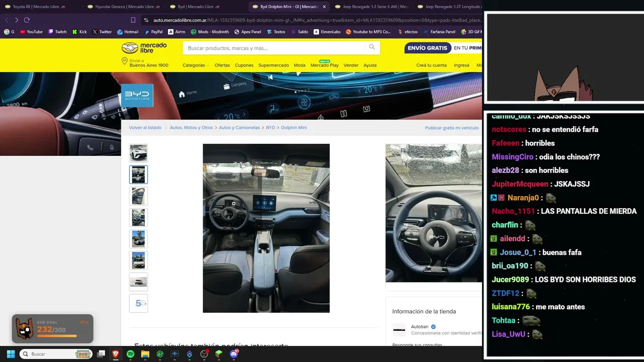The image size is (644, 362).
Task: Open Mercado Play from the navigation
Action: point(325,64)
